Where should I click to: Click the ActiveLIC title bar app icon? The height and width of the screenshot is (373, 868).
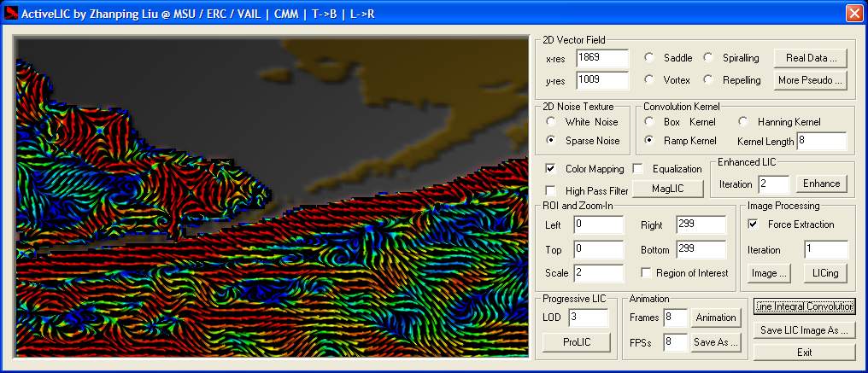[x=11, y=13]
